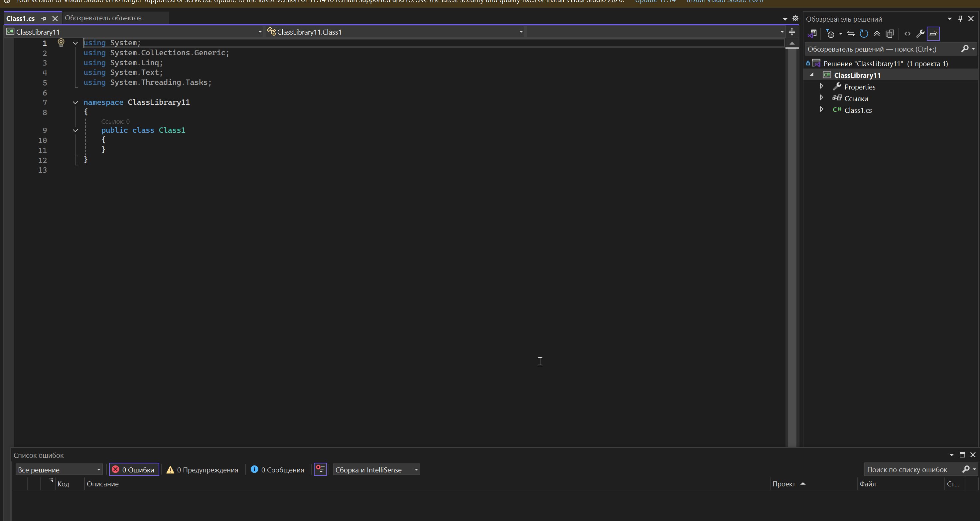This screenshot has width=980, height=521.
Task: Expand the Ссылки node in solution tree
Action: 821,98
